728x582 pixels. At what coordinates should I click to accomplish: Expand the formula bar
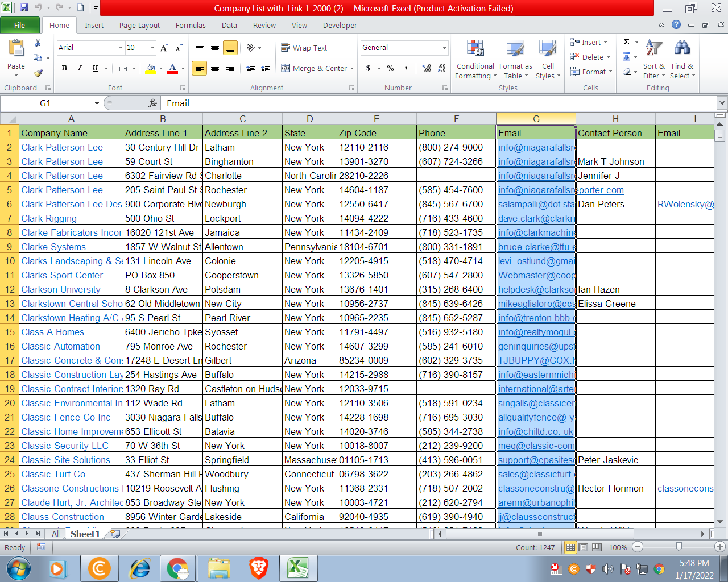[x=722, y=103]
